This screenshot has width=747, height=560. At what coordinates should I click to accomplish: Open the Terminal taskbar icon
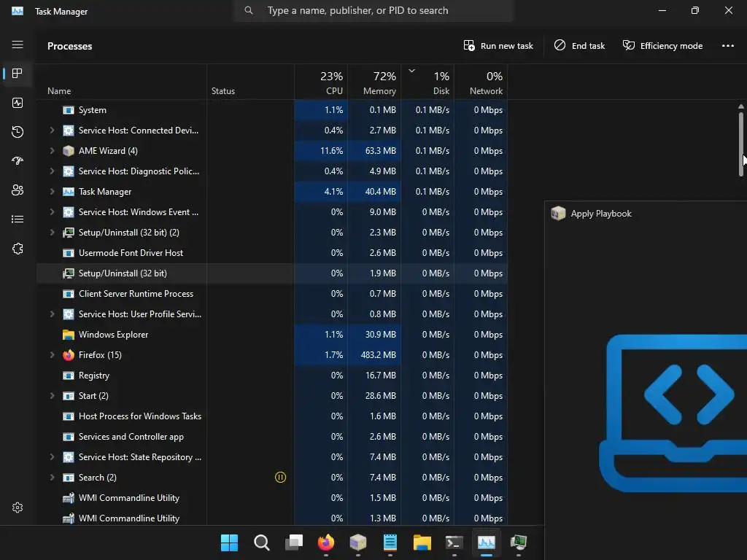[454, 542]
